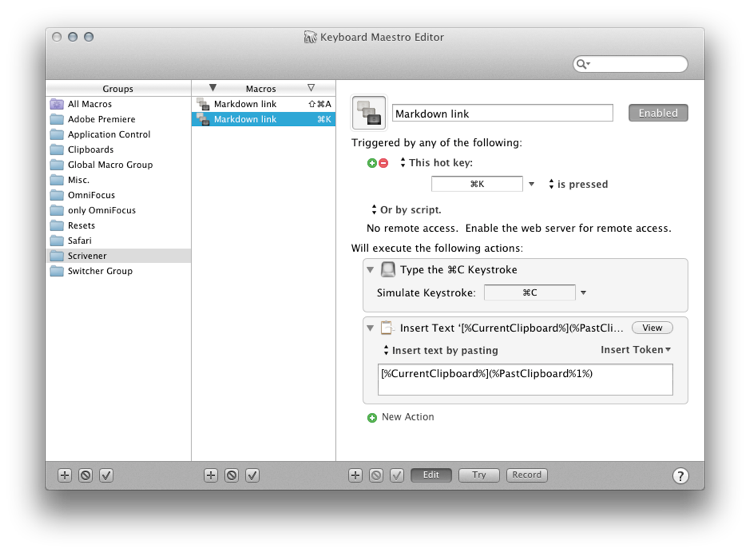Click the Try button

[479, 475]
